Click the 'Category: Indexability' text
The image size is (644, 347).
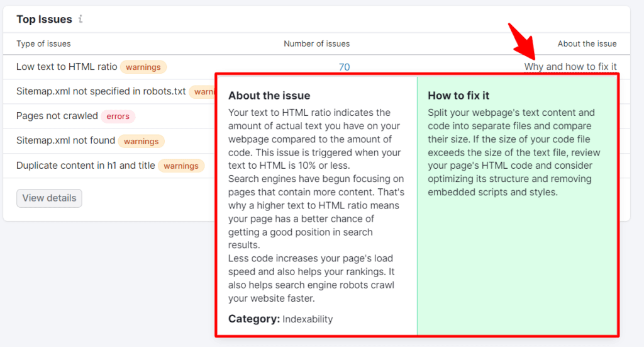280,319
